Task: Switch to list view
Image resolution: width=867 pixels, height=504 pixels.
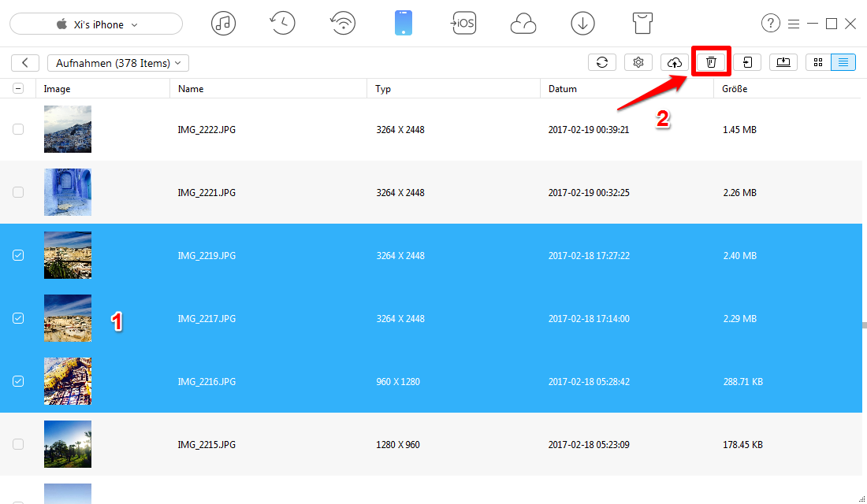Action: [x=843, y=62]
